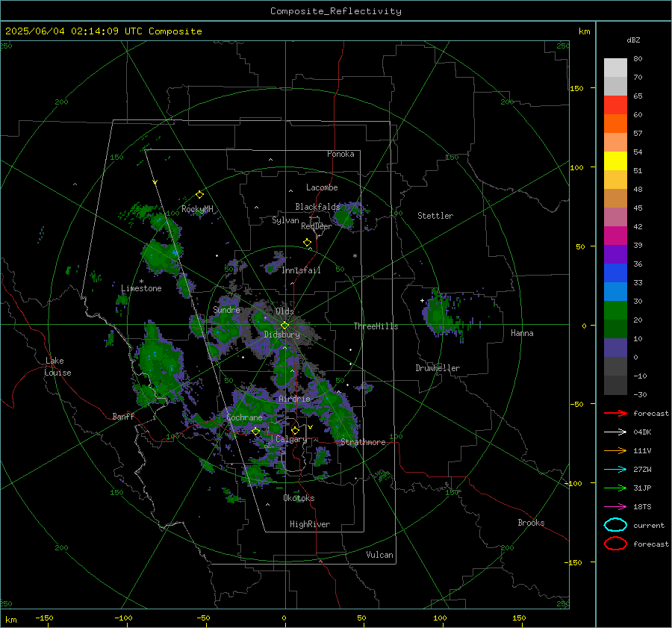The height and width of the screenshot is (628, 672).
Task: Select the white 04DK arrow legend icon
Action: click(x=615, y=432)
